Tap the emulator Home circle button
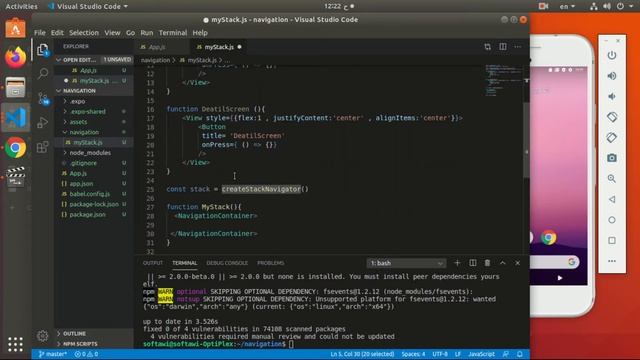Image resolution: width=640 pixels, height=360 pixels. tap(611, 220)
